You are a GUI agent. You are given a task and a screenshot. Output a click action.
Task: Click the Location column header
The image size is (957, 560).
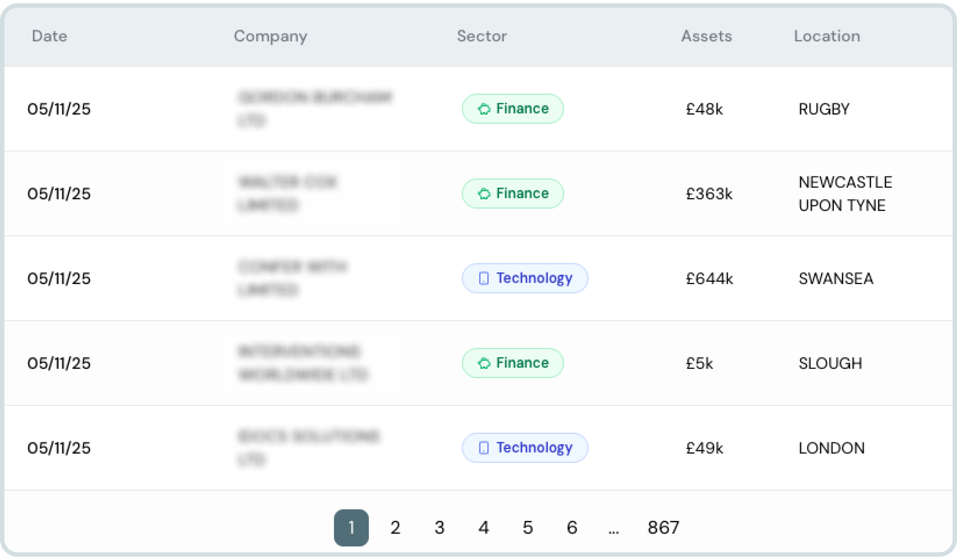tap(827, 36)
